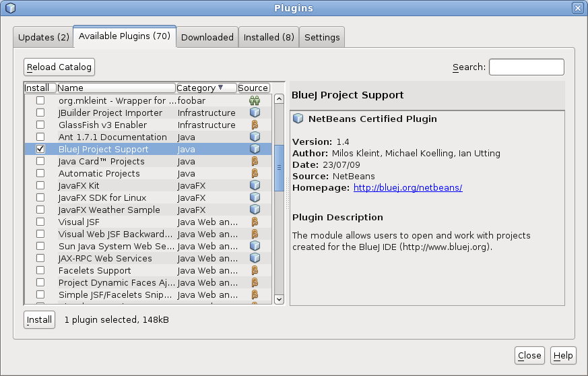Check the Visual JSF install checkbox

(40, 222)
